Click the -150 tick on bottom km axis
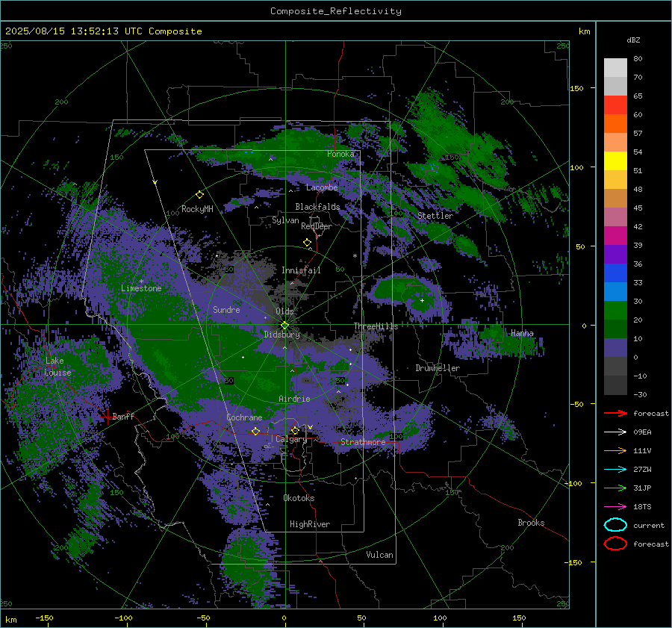The width and height of the screenshot is (672, 628). coord(44,618)
